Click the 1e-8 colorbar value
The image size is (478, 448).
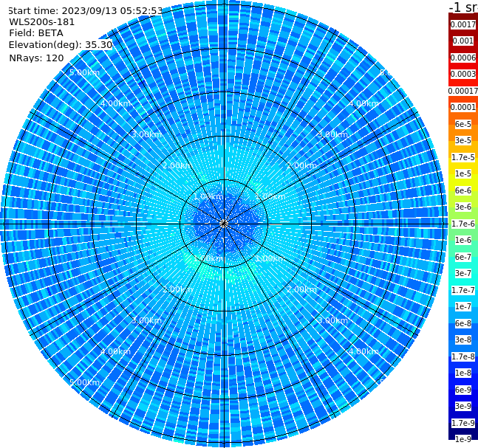coord(463,373)
